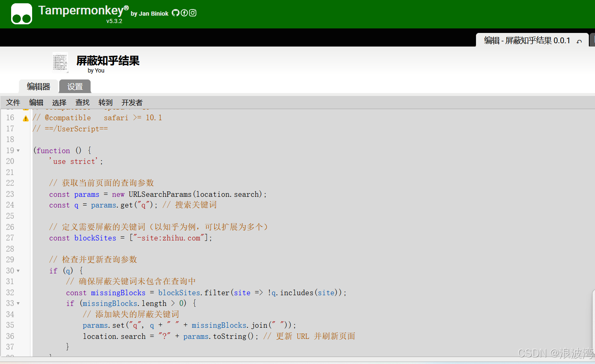The width and height of the screenshot is (595, 364).
Task: Open the Instagram icon link in header
Action: (193, 13)
